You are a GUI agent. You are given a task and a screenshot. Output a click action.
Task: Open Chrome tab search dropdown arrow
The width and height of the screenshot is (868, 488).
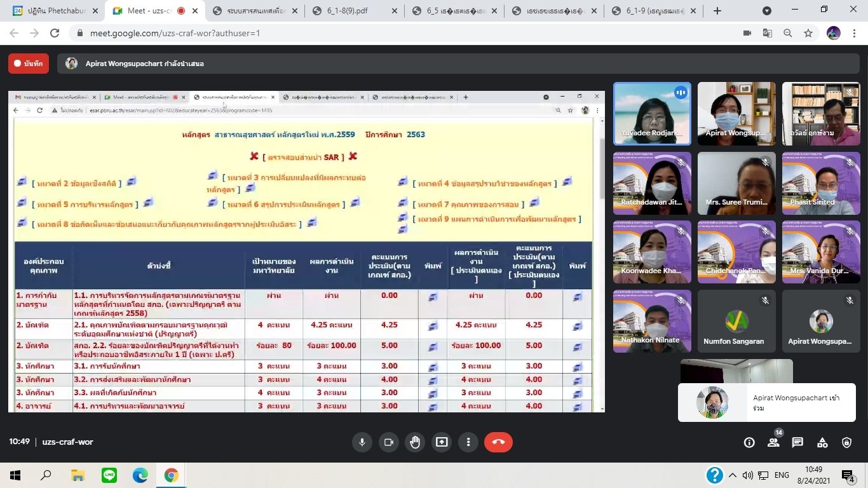click(x=767, y=11)
